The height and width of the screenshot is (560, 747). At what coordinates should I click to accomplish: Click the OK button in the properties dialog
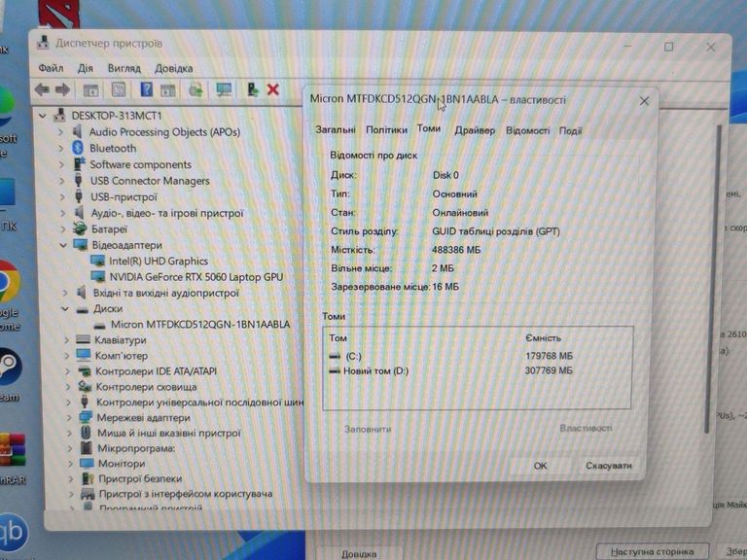540,466
